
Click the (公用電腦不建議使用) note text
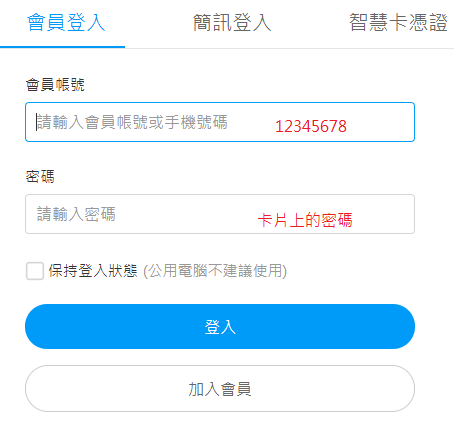point(215,271)
